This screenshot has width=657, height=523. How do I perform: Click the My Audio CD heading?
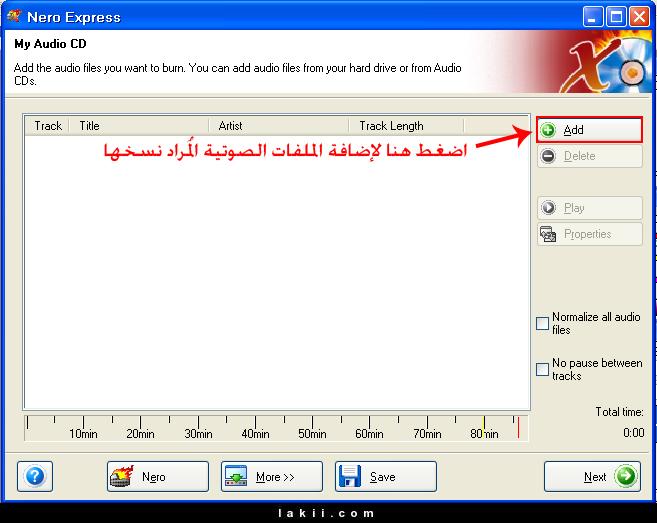pos(50,44)
